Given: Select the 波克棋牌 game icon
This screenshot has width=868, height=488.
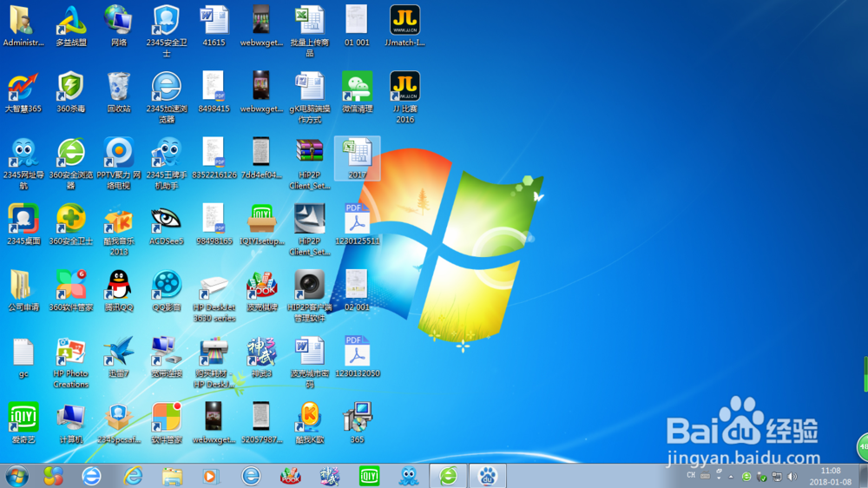Looking at the screenshot, I should coord(262,291).
